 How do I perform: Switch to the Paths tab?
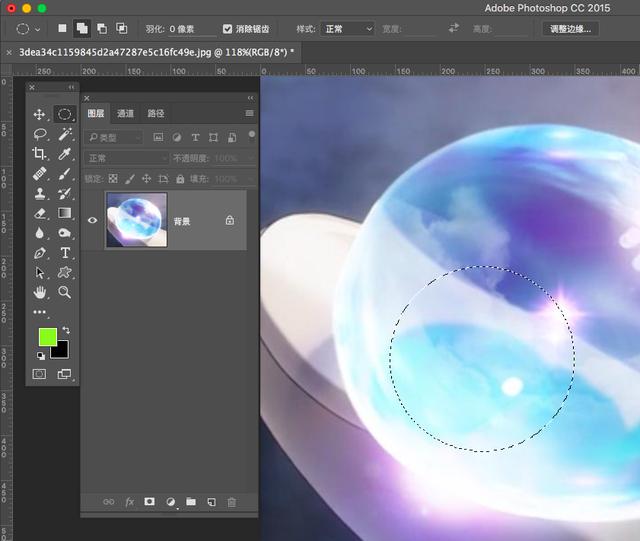pyautogui.click(x=156, y=114)
